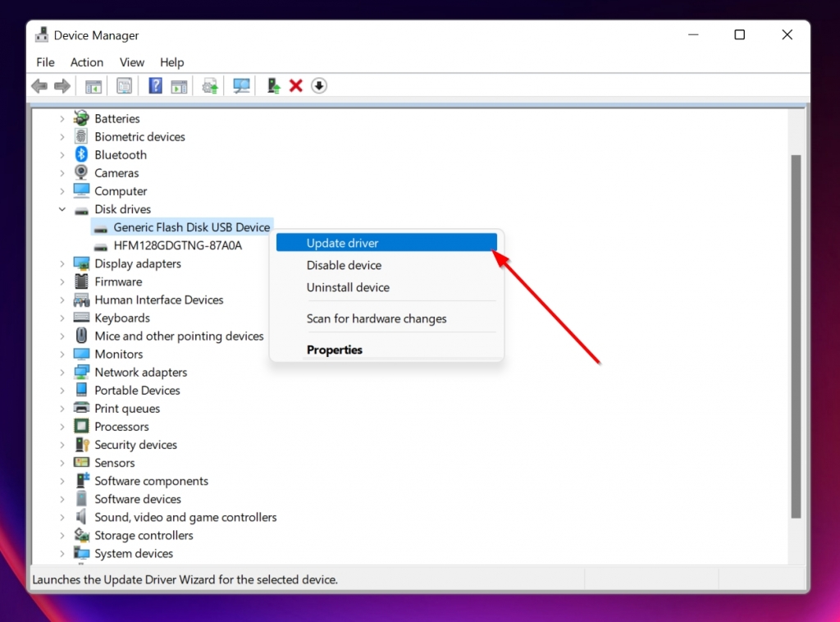The image size is (840, 622).
Task: Open the Action menu
Action: tap(86, 62)
